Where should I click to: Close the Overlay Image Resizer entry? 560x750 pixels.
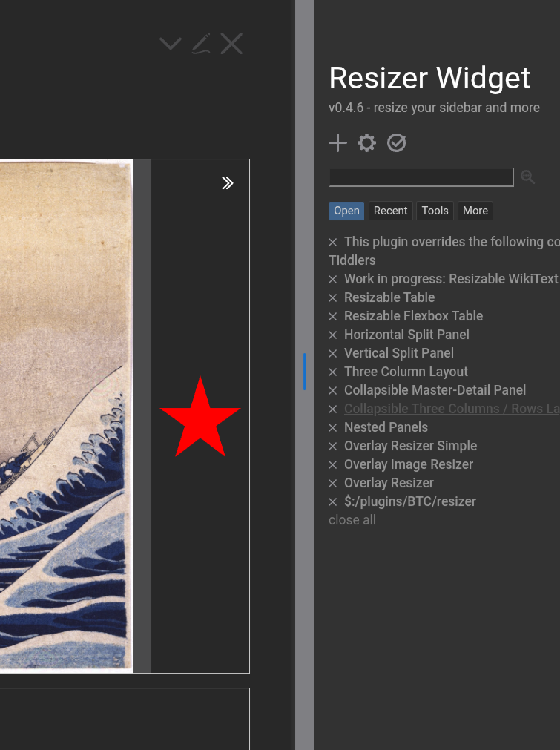click(333, 465)
